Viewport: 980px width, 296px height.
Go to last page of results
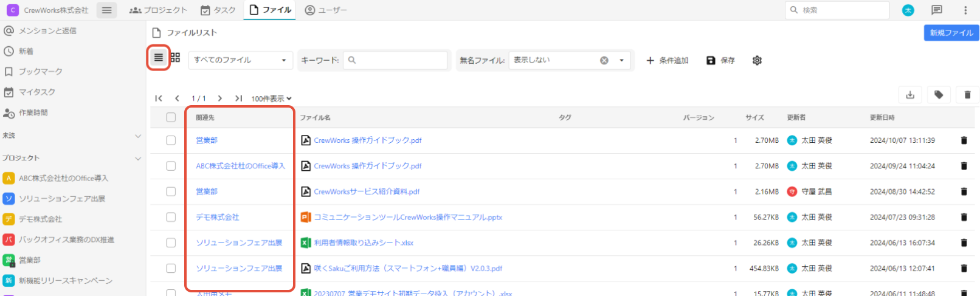(x=239, y=98)
